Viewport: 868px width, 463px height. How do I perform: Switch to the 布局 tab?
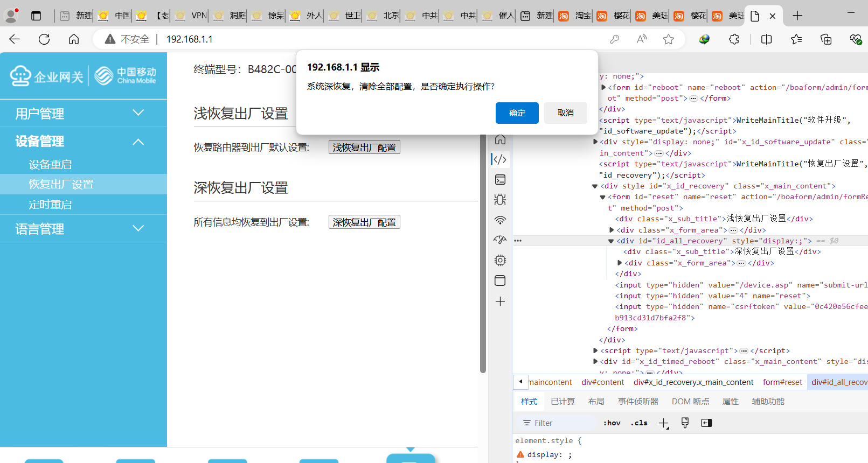[x=596, y=402]
